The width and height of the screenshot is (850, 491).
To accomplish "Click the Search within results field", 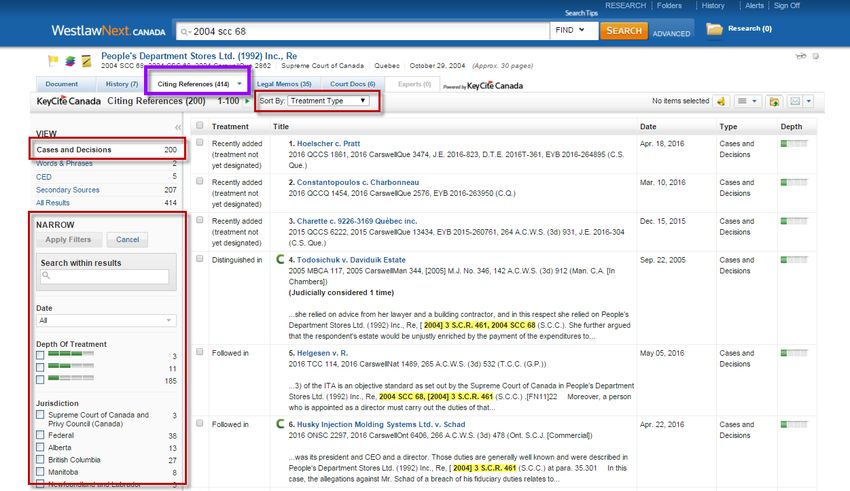I will (105, 276).
